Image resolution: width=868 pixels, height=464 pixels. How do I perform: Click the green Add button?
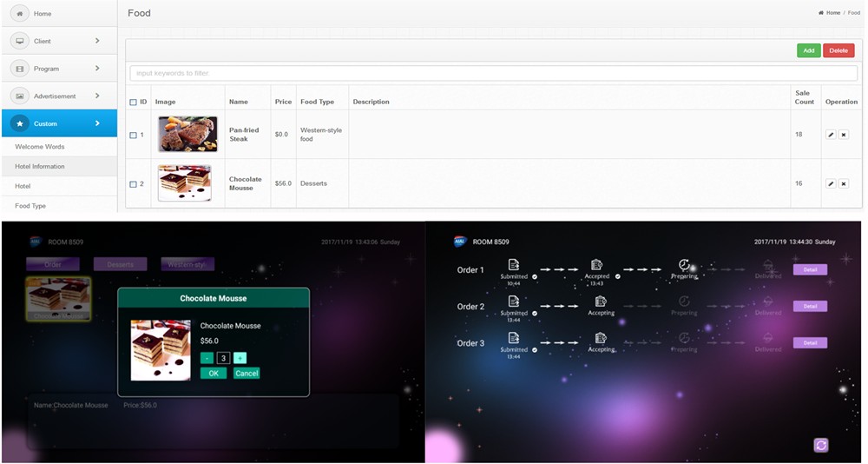coord(809,50)
